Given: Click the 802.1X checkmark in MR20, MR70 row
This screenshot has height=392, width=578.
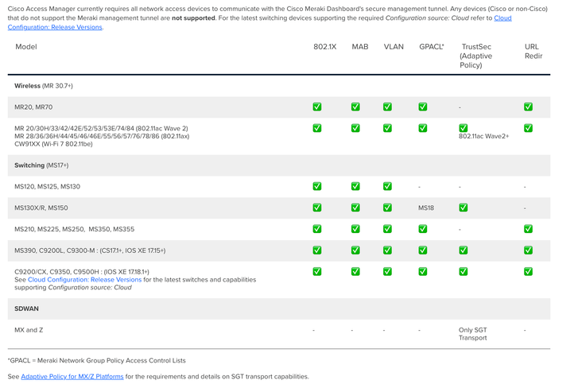Looking at the screenshot, I should (317, 107).
